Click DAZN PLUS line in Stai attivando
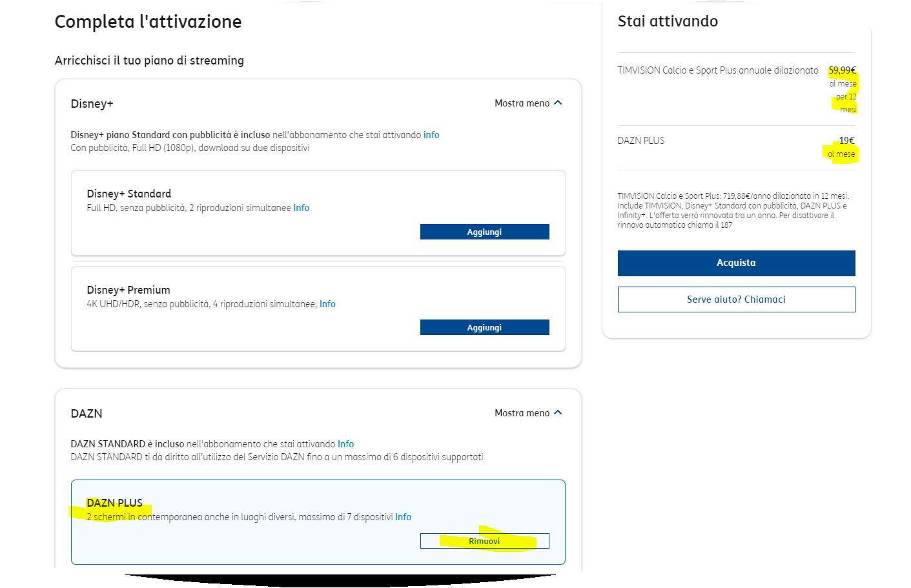 tap(641, 141)
